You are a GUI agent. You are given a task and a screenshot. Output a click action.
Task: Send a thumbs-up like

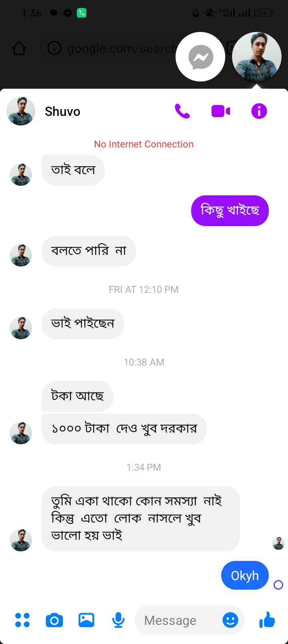(x=267, y=620)
